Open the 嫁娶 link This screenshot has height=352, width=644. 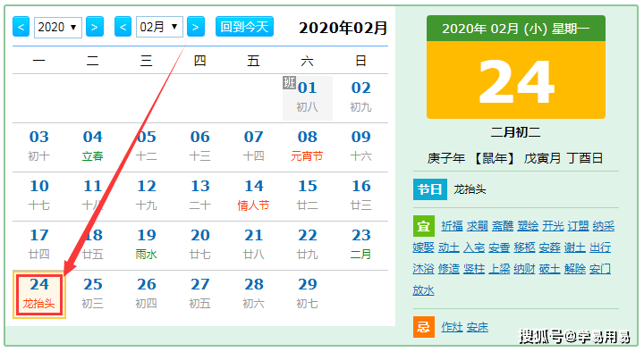(423, 247)
